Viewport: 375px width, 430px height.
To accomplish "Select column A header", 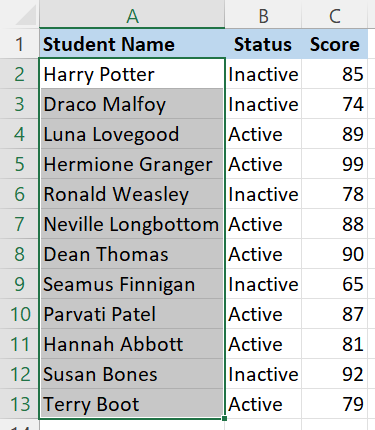I will click(132, 14).
